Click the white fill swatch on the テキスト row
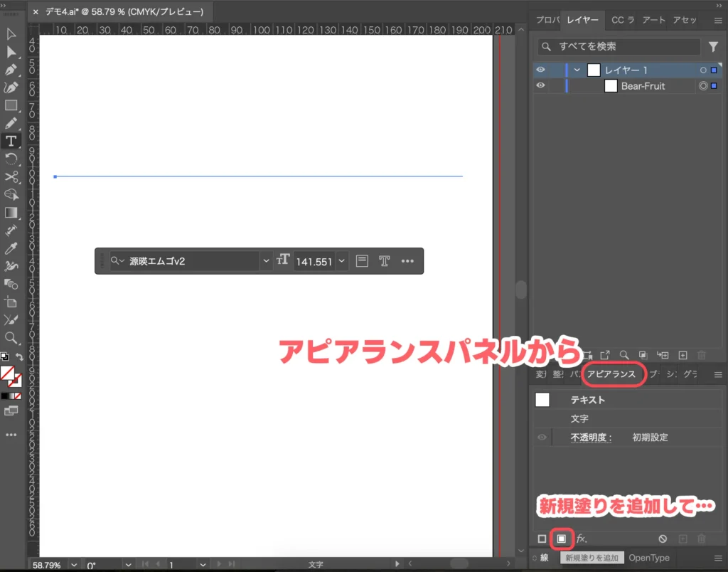The image size is (728, 572). [542, 399]
